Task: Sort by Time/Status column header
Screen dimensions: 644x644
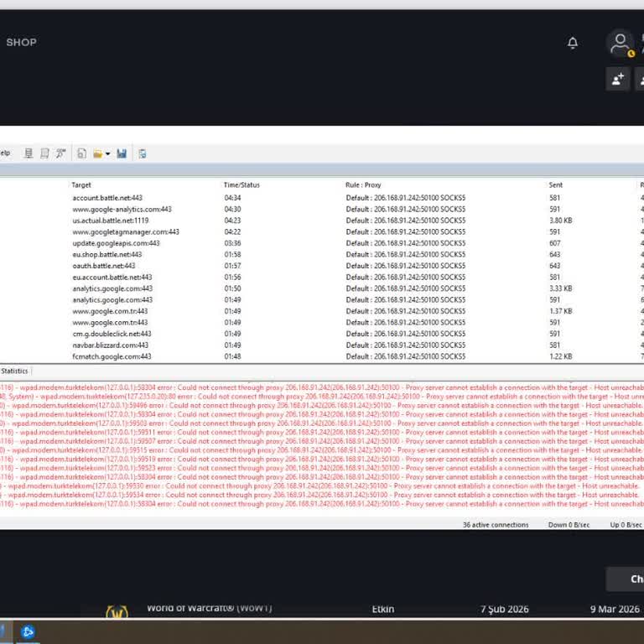Action: pos(241,184)
